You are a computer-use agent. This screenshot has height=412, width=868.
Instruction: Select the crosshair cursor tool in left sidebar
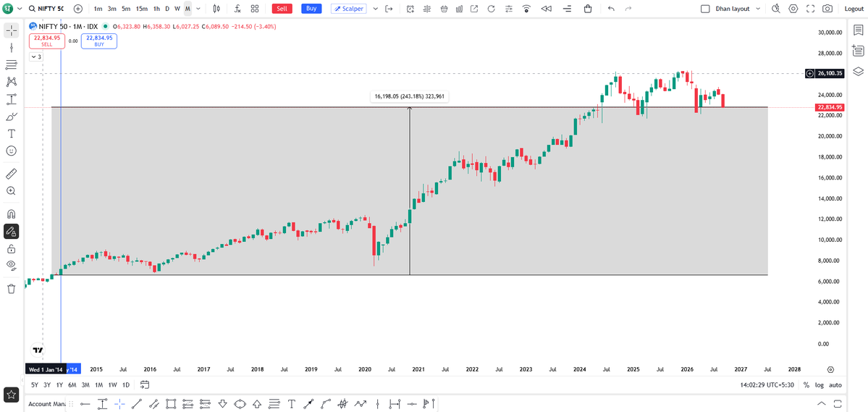(x=11, y=30)
